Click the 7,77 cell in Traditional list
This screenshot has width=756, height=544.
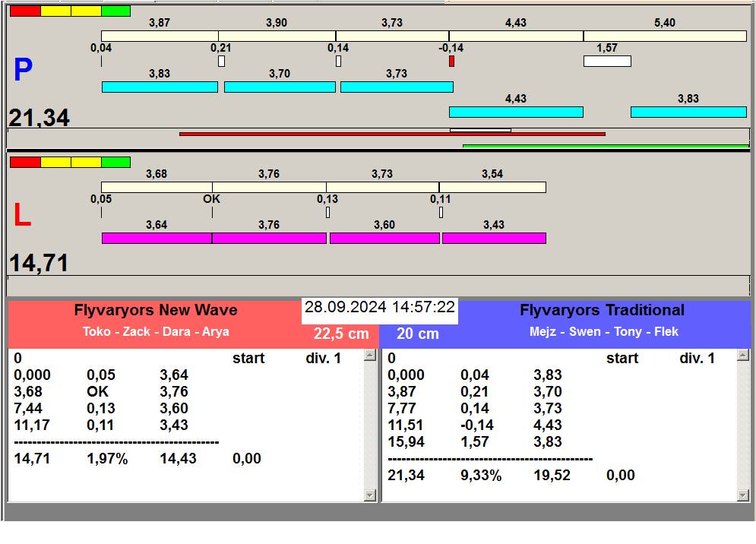[x=402, y=408]
